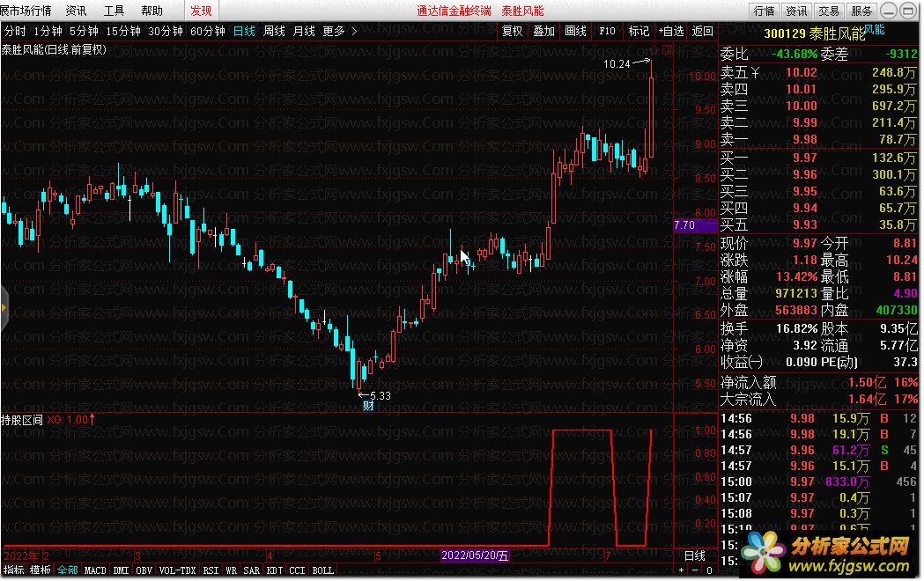Image resolution: width=924 pixels, height=581 pixels.
Task: Switch indicator to DMI
Action: coord(121,570)
